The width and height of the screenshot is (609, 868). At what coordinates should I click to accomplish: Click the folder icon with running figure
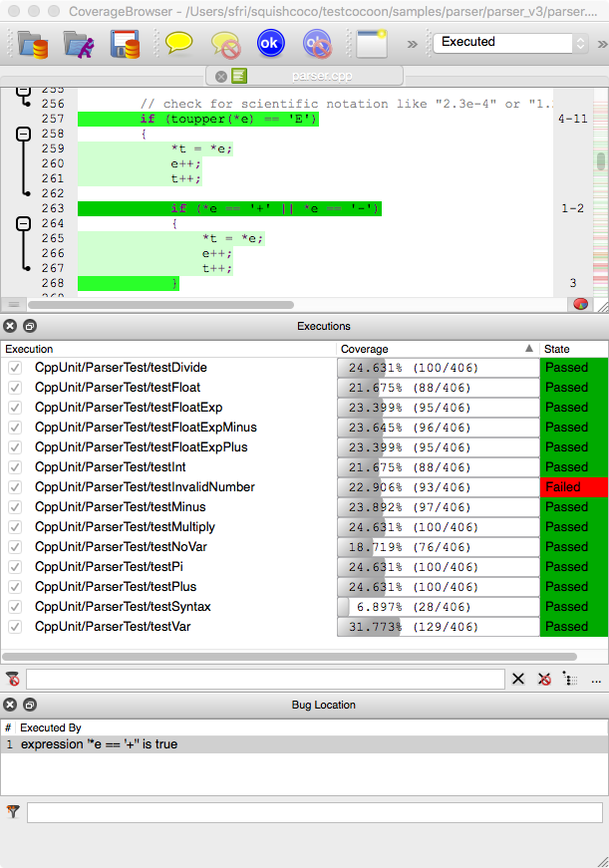coord(79,43)
